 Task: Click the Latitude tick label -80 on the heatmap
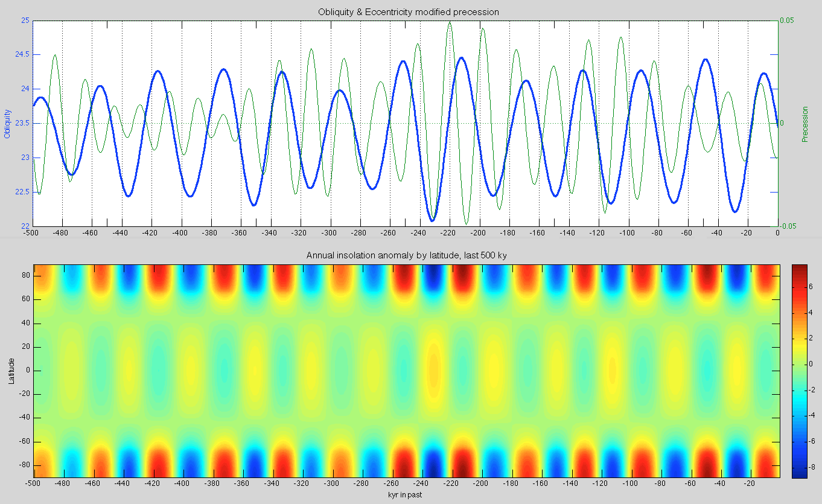point(24,465)
